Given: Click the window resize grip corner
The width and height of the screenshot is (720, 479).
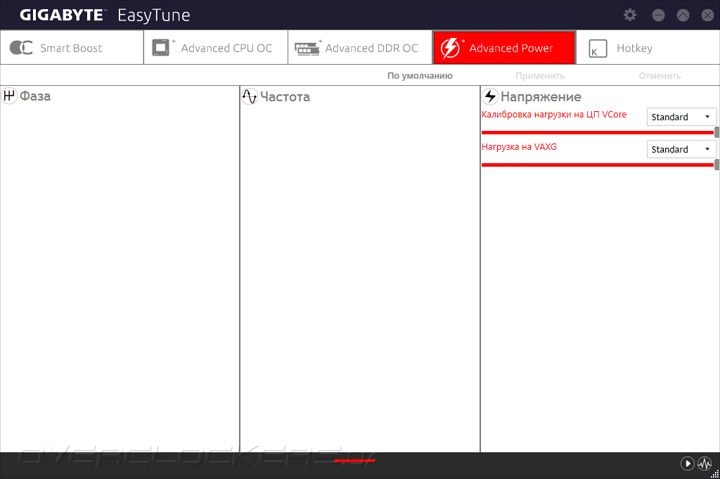Looking at the screenshot, I should (x=715, y=474).
